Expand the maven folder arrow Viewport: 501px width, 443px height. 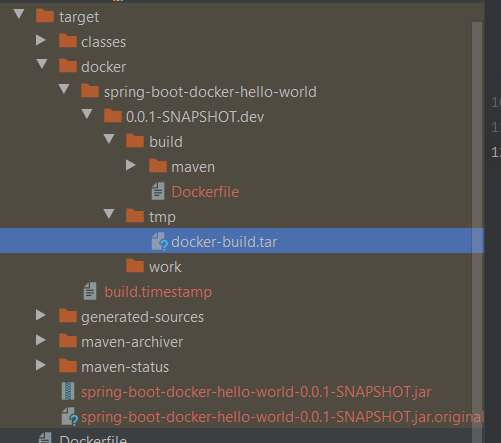click(131, 165)
